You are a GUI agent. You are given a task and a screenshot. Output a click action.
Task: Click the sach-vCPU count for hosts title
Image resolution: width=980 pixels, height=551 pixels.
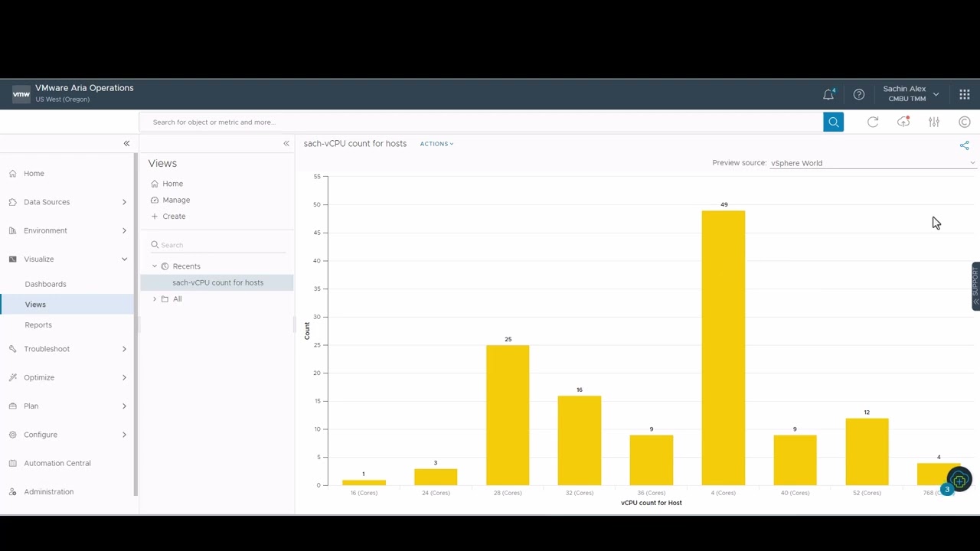[355, 144]
